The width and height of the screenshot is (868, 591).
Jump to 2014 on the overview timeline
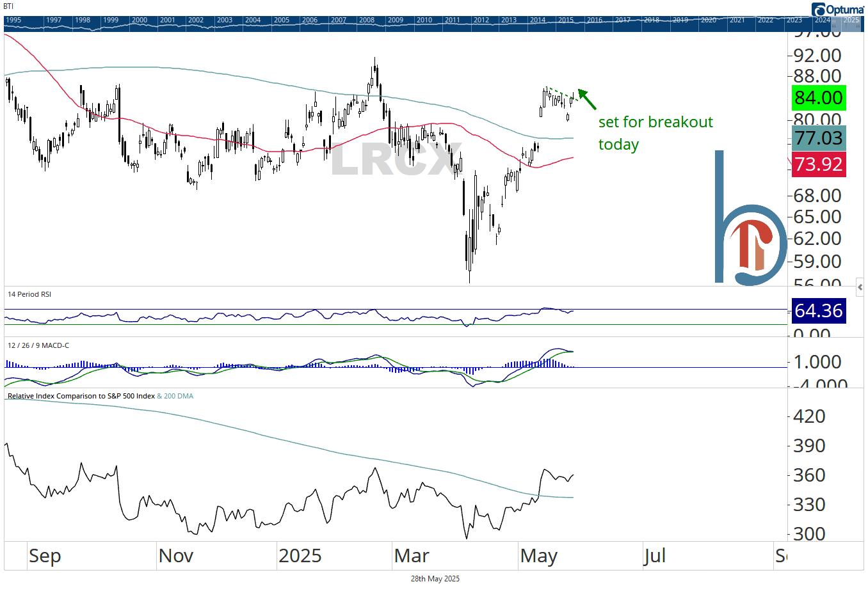click(538, 20)
